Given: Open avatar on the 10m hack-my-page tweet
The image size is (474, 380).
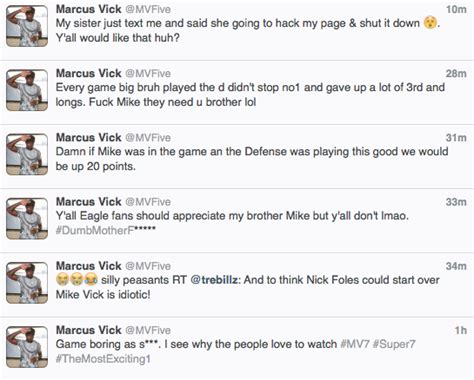Looking at the screenshot, I should pyautogui.click(x=27, y=26).
